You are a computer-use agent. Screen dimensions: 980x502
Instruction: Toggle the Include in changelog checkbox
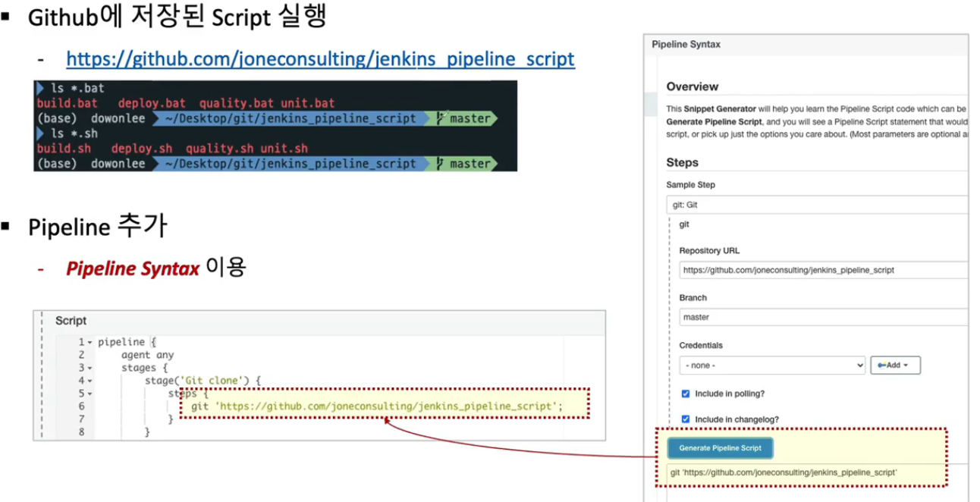(686, 419)
